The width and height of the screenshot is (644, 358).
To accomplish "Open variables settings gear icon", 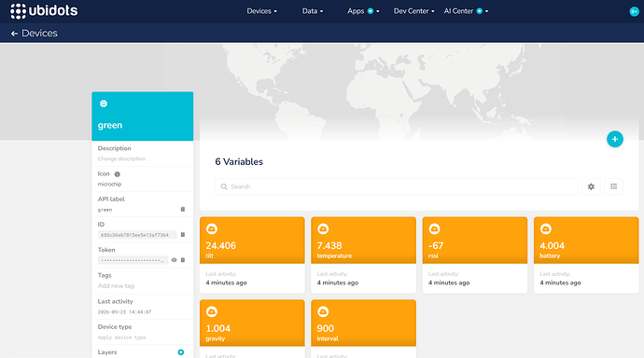I will point(591,186).
